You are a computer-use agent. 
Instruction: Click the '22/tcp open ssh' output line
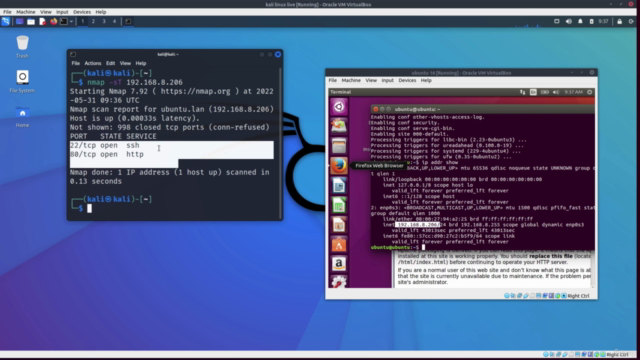point(104,145)
